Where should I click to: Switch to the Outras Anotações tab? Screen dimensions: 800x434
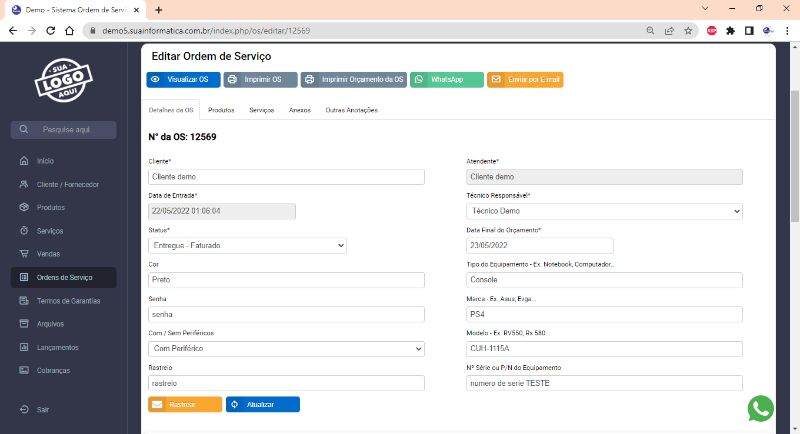coord(351,110)
